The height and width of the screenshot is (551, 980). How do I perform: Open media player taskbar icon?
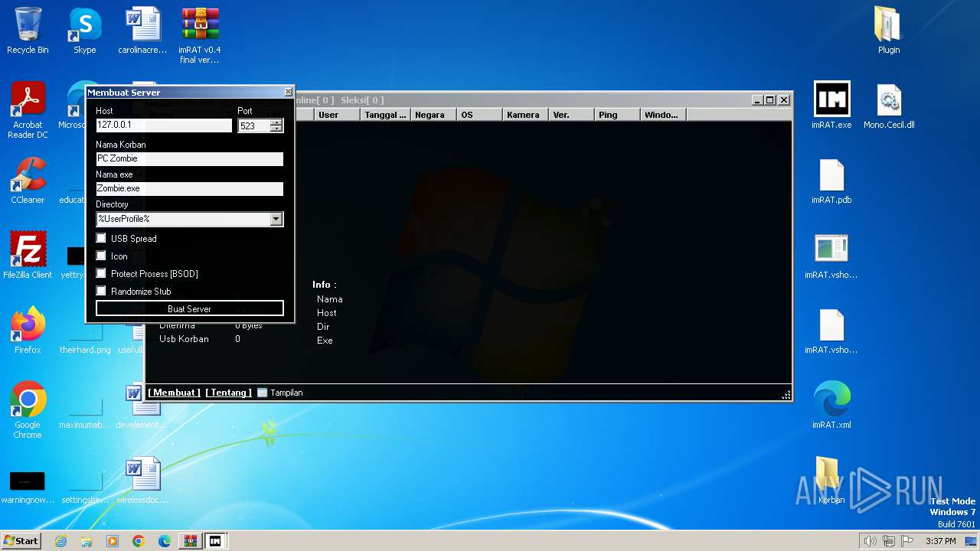113,541
